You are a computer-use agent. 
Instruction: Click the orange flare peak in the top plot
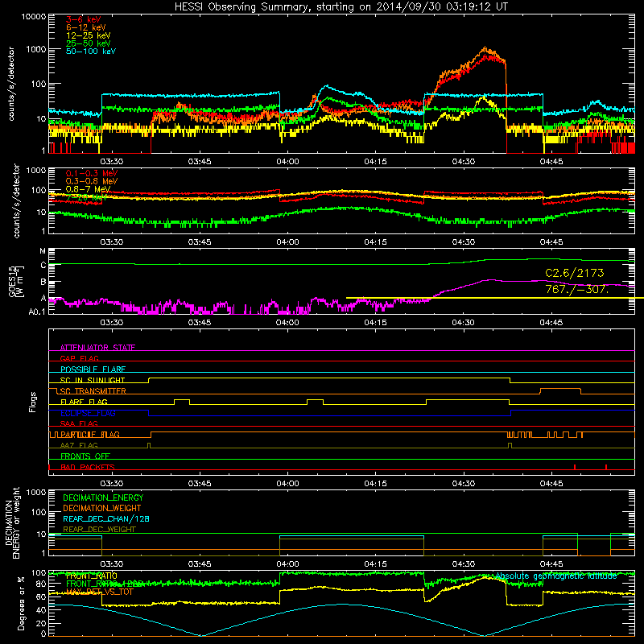point(486,49)
